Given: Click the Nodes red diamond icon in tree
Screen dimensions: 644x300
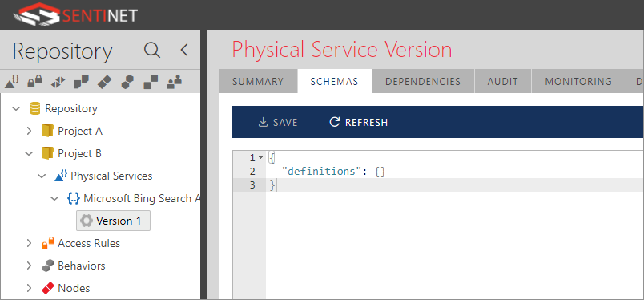Looking at the screenshot, I should (48, 288).
